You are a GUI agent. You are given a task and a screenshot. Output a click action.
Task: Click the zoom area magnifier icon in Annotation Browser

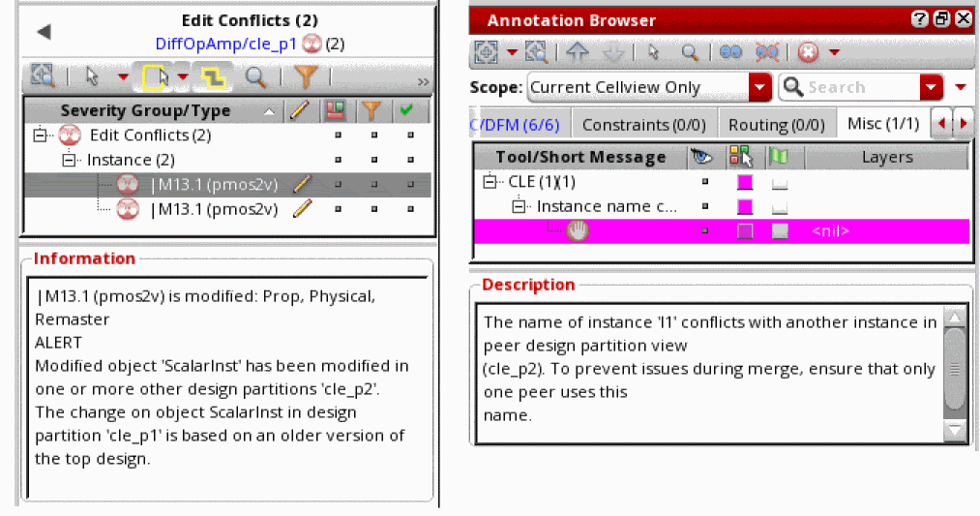click(x=536, y=52)
